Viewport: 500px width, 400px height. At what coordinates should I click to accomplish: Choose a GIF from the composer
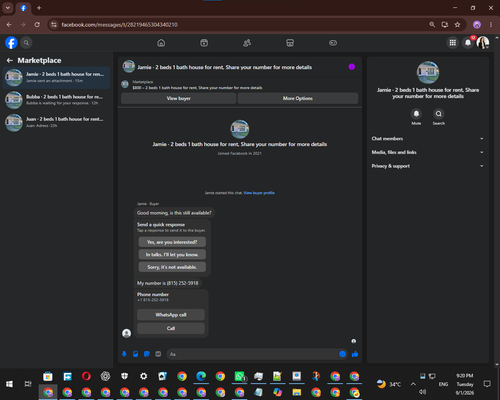pos(158,354)
